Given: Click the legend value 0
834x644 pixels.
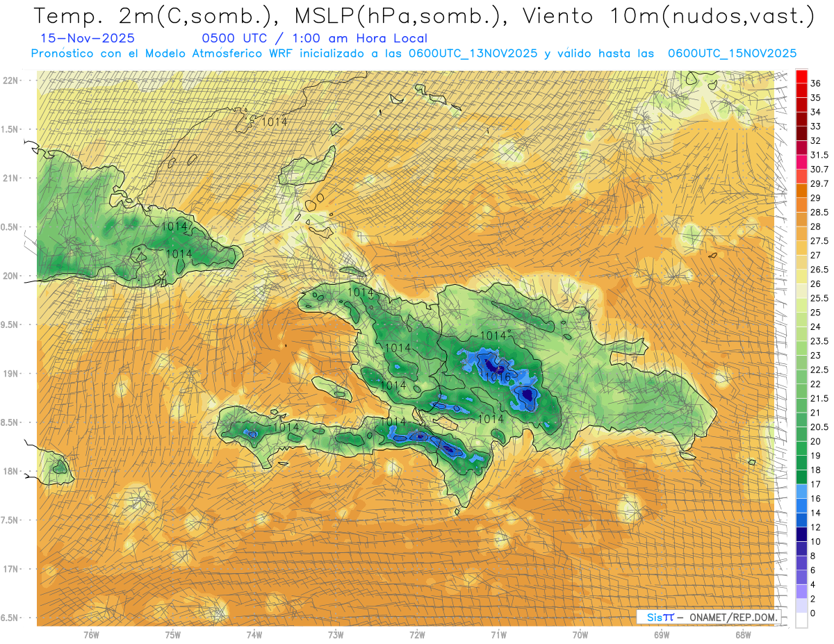Looking at the screenshot, I should coord(813,613).
